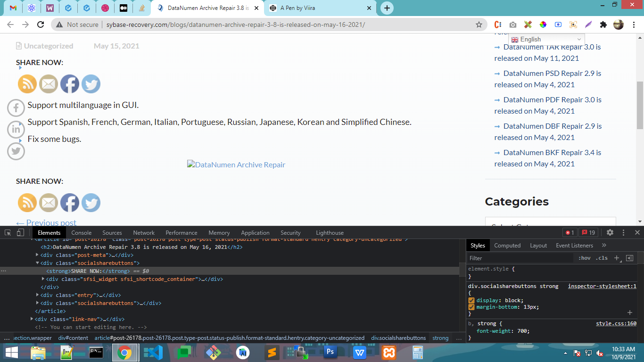Image resolution: width=644 pixels, height=362 pixels.
Task: Open the Chrome three-dot menu
Action: pos(633,25)
